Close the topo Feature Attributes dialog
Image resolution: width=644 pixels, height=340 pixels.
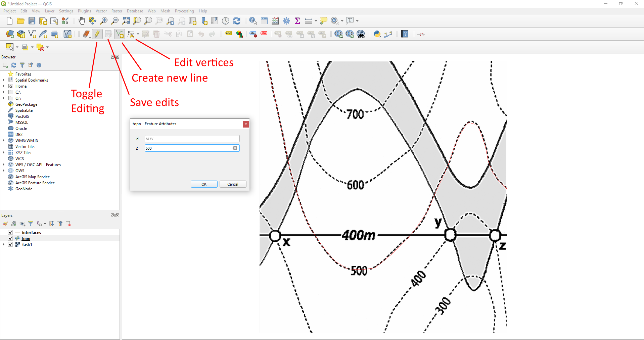[x=246, y=124]
